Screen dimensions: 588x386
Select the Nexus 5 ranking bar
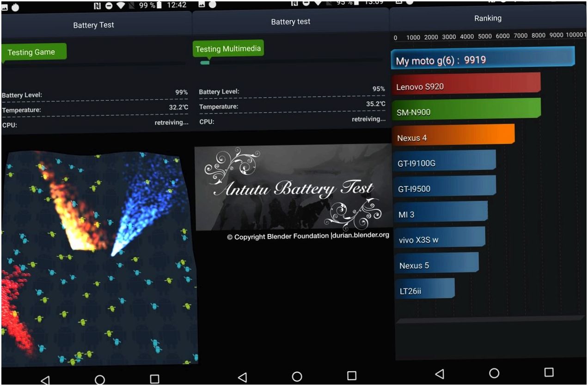point(437,264)
